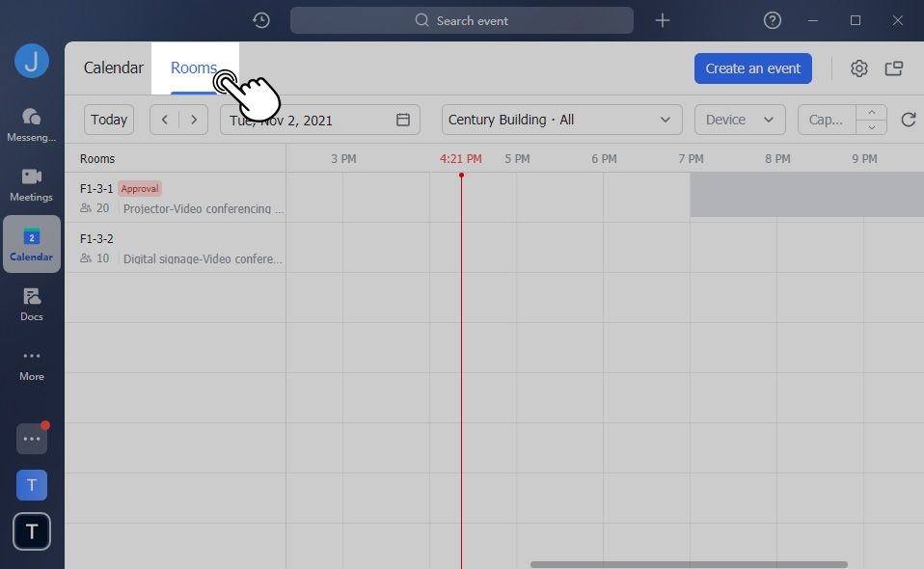Open calendar settings gear icon
The width and height of the screenshot is (924, 569).
click(858, 68)
